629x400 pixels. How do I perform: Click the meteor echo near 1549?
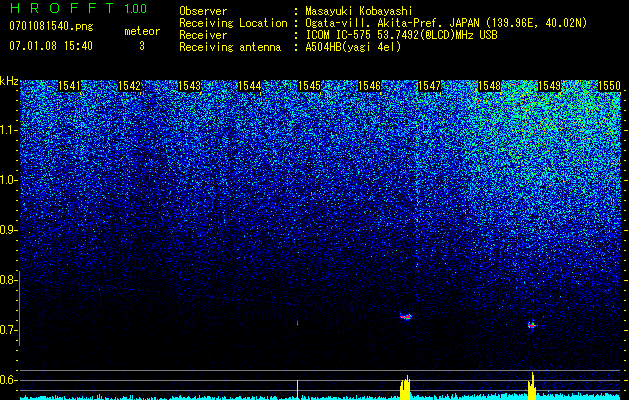[x=532, y=325]
